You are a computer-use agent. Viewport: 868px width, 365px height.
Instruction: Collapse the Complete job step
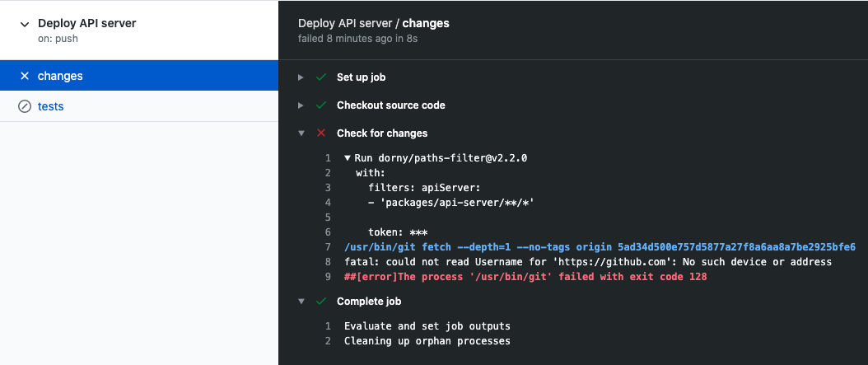click(301, 302)
